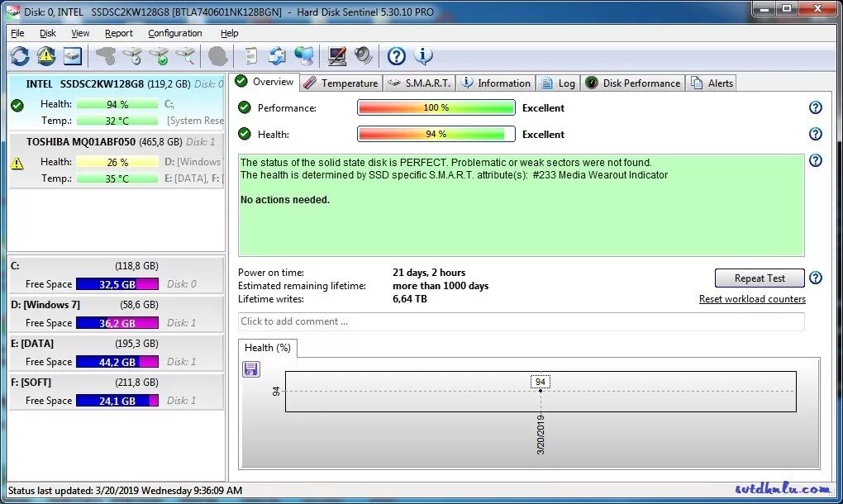The height and width of the screenshot is (504, 843).
Task: Click the D: [Windows 7] partition row
Action: click(117, 314)
